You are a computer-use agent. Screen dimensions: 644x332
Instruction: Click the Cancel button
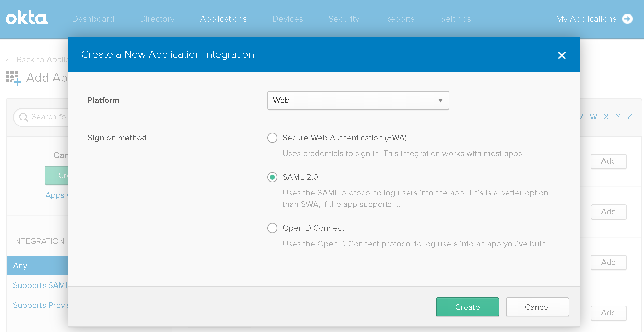[x=537, y=307]
